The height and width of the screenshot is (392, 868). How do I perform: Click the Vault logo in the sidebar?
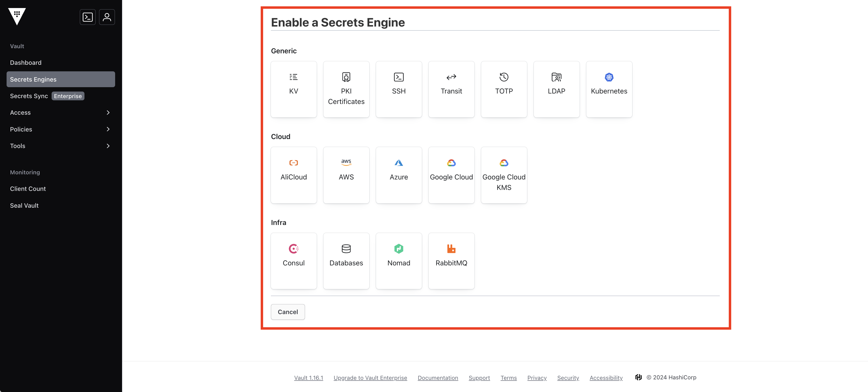[17, 16]
